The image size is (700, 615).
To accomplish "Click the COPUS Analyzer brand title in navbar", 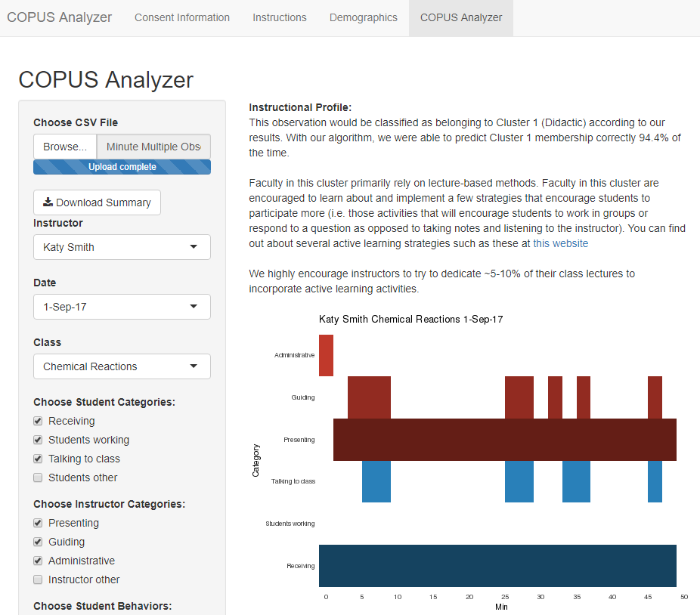I will tap(60, 17).
